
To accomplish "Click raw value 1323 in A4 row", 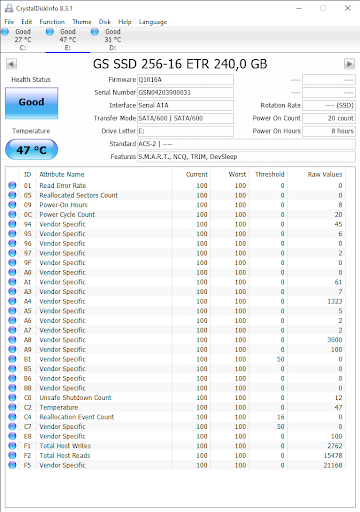I will pos(334,301).
